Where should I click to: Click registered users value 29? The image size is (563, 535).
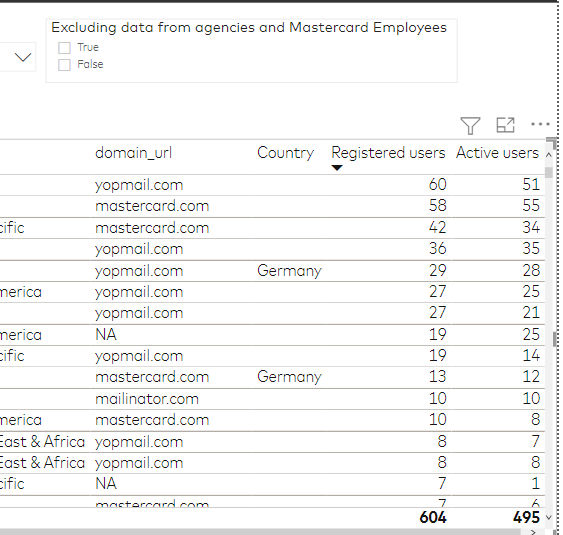(438, 270)
